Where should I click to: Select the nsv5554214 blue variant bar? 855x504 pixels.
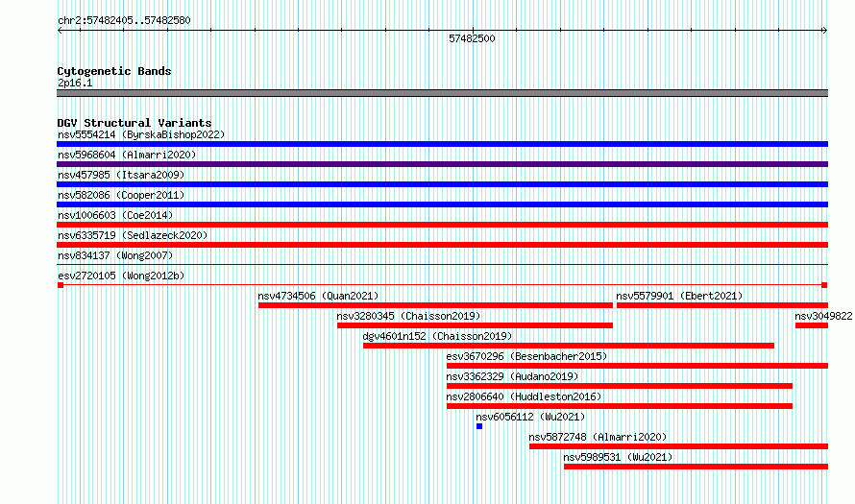click(442, 144)
